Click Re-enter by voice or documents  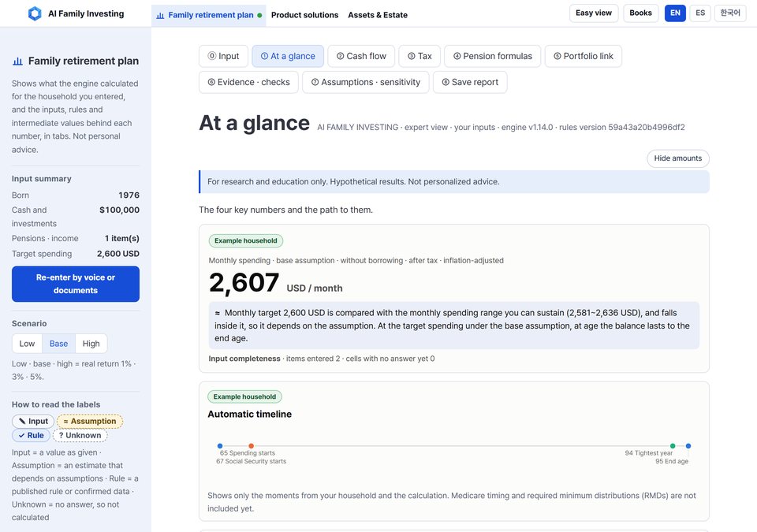tap(76, 284)
